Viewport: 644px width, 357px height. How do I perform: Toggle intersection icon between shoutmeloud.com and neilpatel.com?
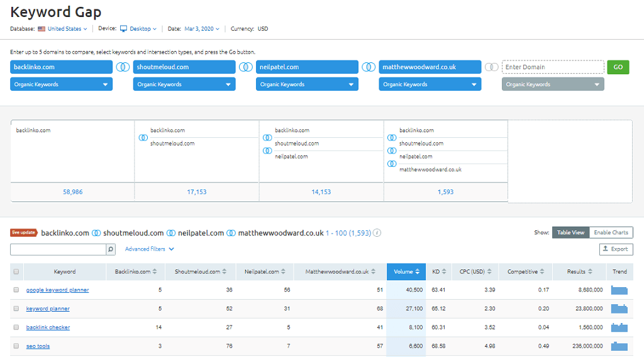coord(246,67)
